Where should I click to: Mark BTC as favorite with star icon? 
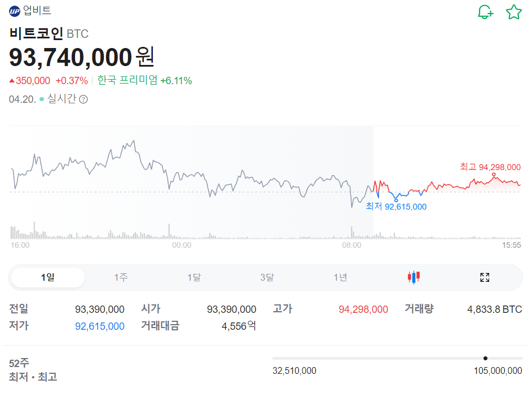tap(514, 12)
